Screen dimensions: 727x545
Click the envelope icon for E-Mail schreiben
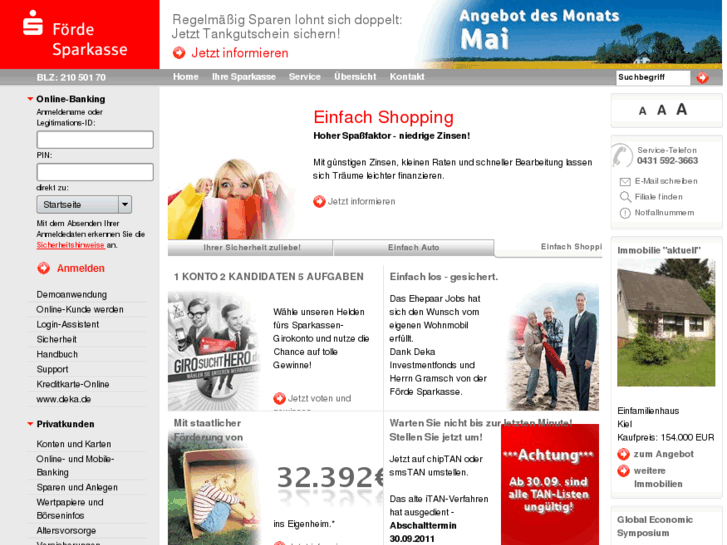(625, 181)
